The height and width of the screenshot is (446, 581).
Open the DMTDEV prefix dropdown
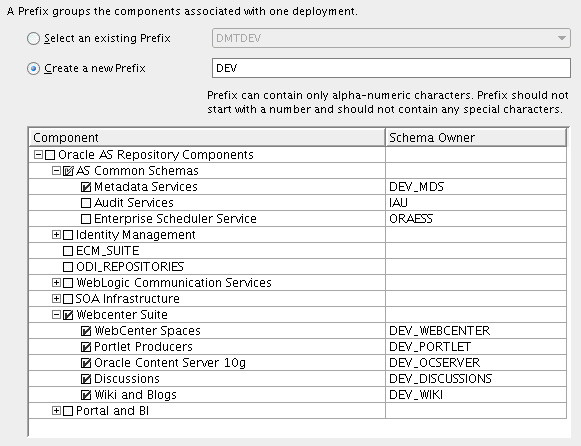point(391,38)
